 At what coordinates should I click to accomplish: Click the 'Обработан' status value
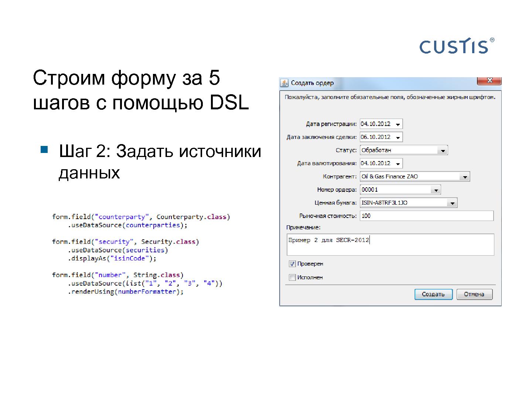[376, 150]
